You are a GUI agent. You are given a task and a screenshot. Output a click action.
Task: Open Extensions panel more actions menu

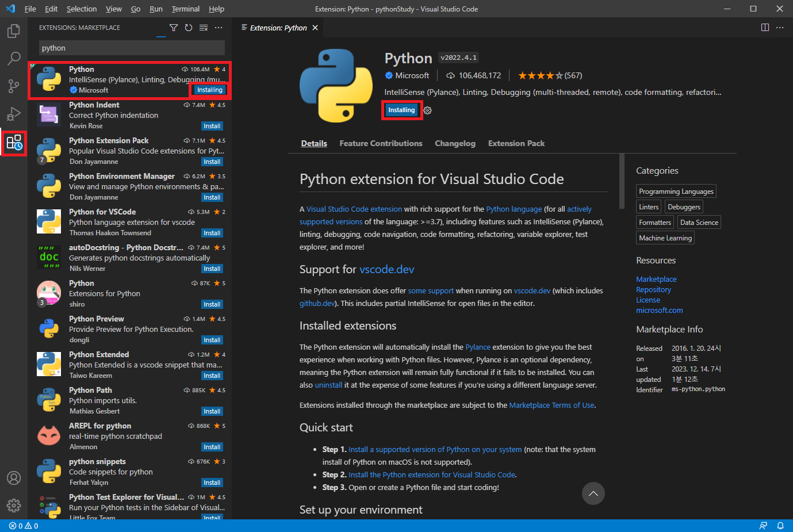coord(219,28)
